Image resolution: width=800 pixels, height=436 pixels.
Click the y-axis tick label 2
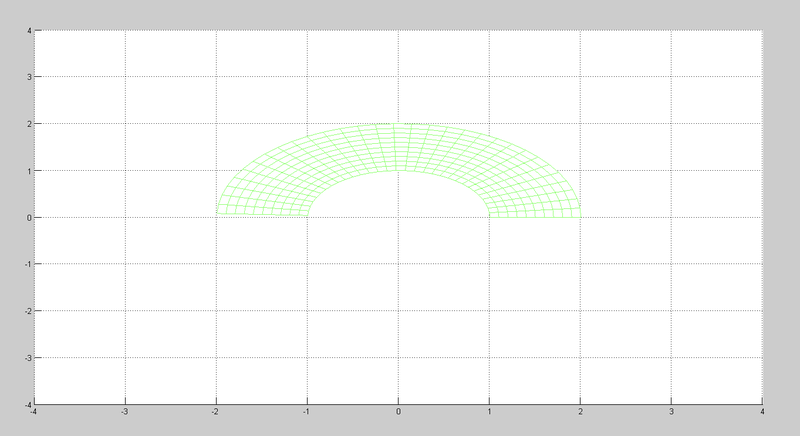click(28, 124)
